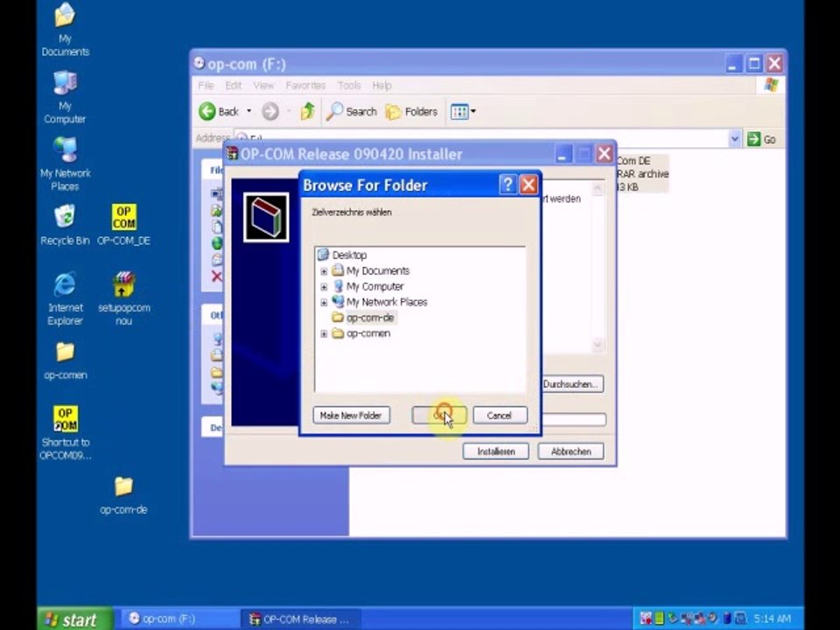Viewport: 840px width, 630px height.
Task: Select op-com-de folder in the tree
Action: tap(369, 317)
